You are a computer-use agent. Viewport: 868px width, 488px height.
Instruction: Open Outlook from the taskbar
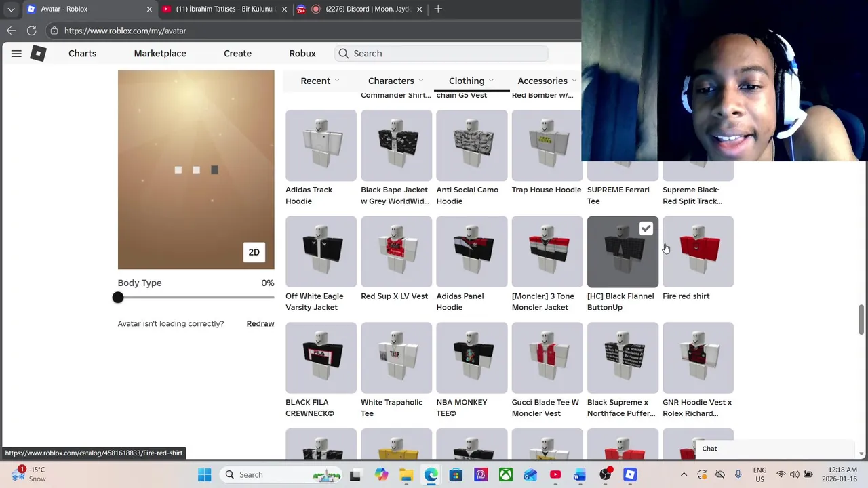(530, 475)
